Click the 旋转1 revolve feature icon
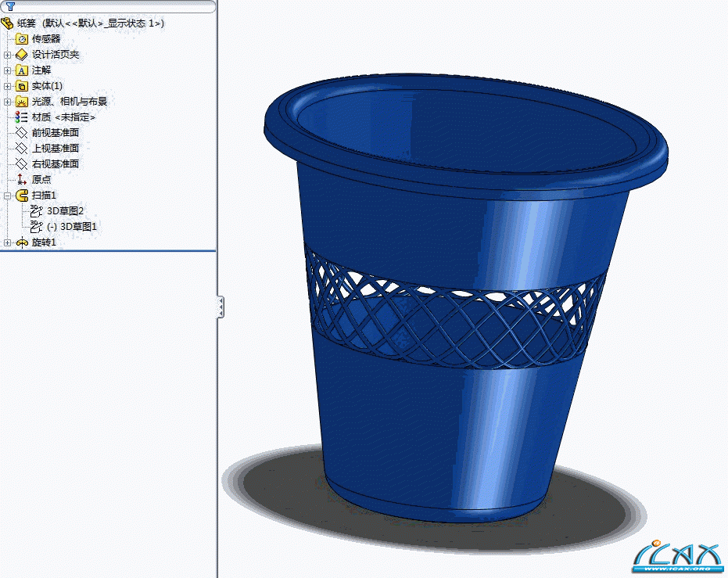Screen dimensions: 728x578 [22, 242]
